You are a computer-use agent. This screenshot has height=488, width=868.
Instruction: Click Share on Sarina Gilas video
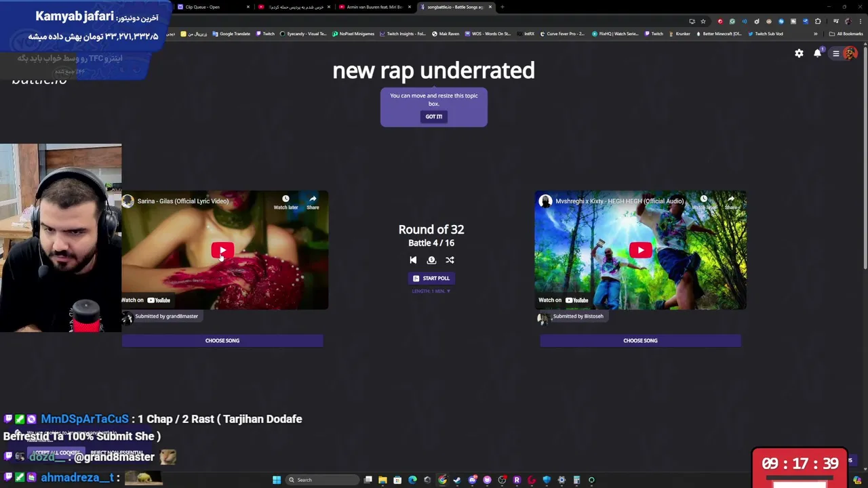pos(313,203)
